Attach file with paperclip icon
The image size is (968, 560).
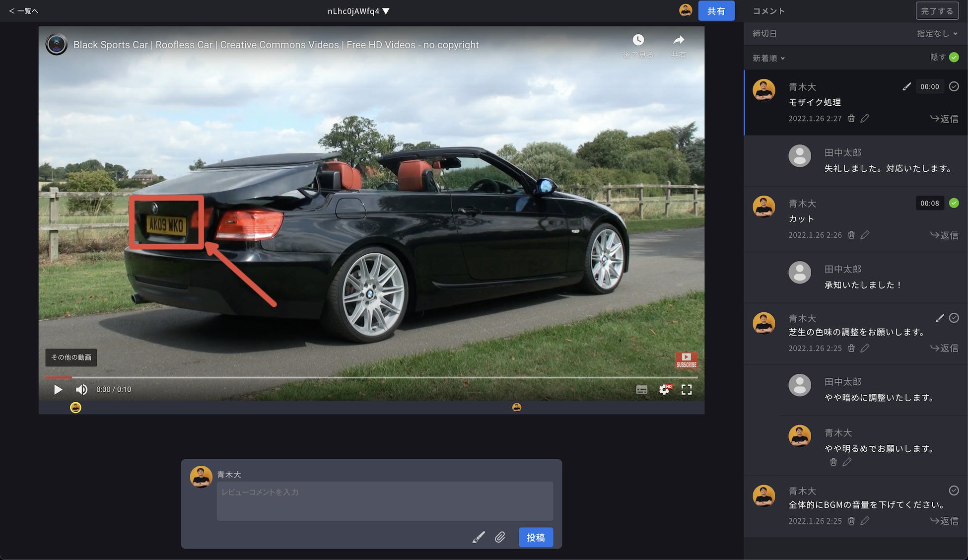point(500,537)
